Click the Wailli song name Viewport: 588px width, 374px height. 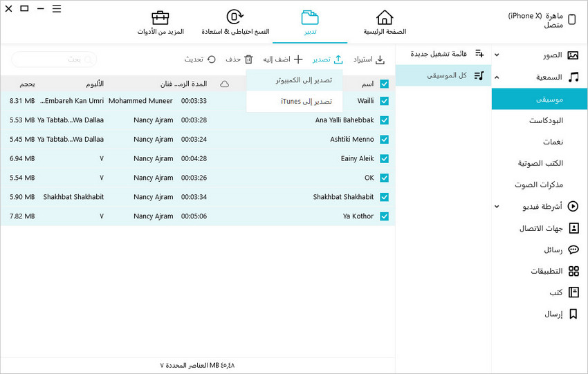pyautogui.click(x=366, y=101)
